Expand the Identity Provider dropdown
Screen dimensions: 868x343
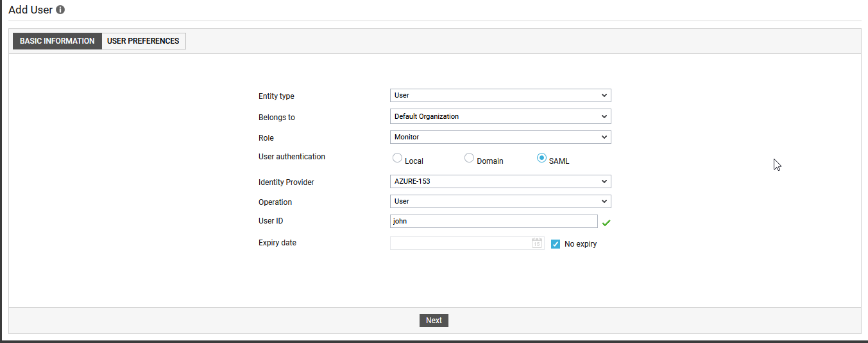point(500,181)
